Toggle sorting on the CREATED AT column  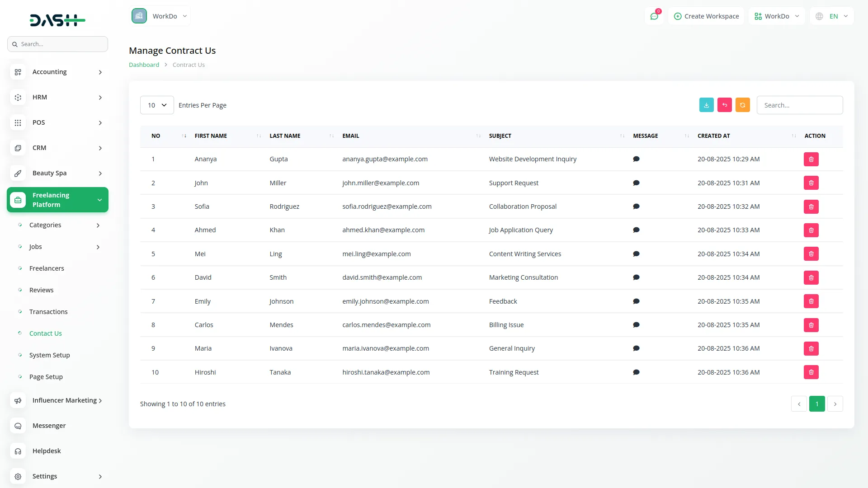[793, 136]
